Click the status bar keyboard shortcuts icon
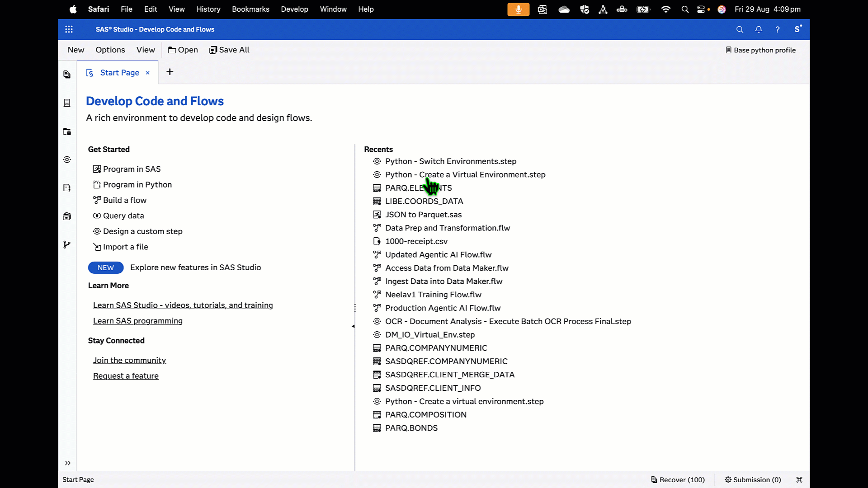 click(799, 480)
